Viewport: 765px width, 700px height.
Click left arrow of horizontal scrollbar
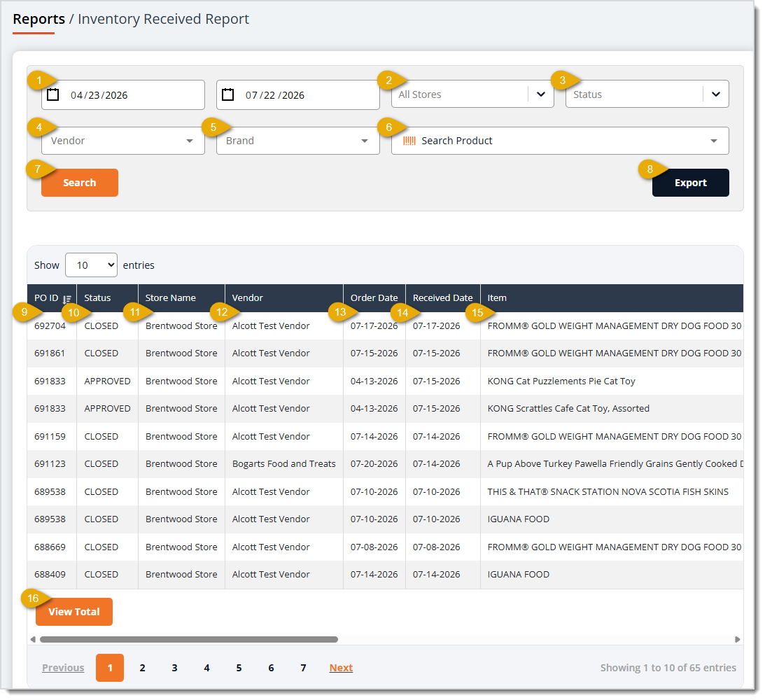pyautogui.click(x=33, y=640)
